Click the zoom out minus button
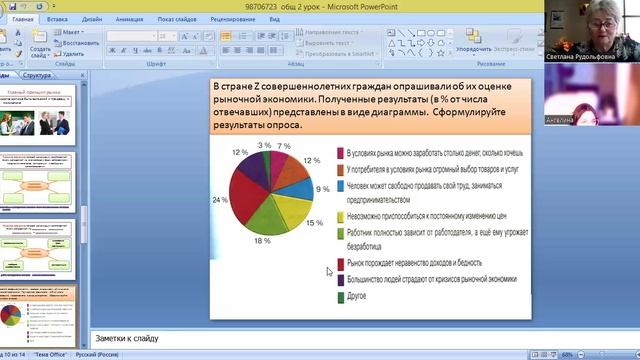Viewport: 640px width, 360px height. click(581, 355)
